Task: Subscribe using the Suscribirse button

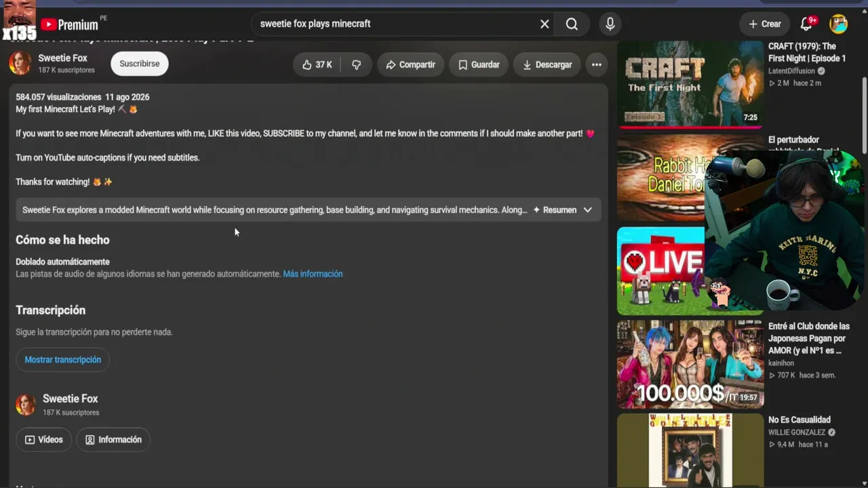Action: pos(140,64)
